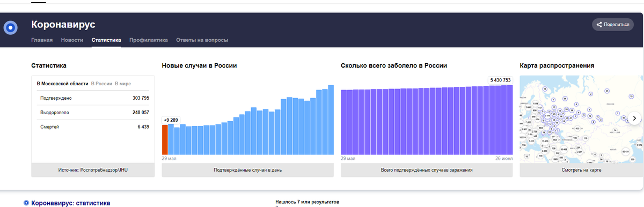Click the tallest last bar in new cases chart
This screenshot has width=644, height=207.
pyautogui.click(x=331, y=120)
